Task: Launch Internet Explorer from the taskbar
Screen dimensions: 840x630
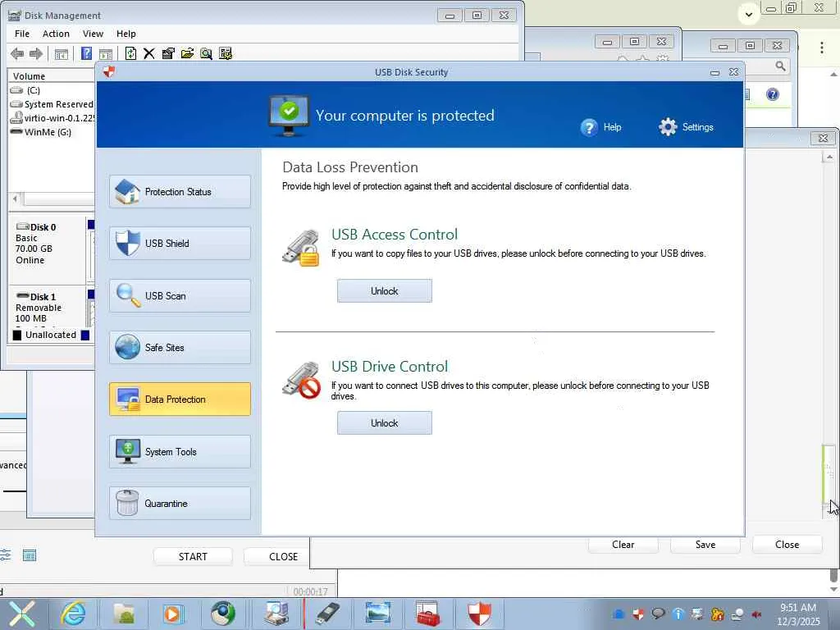Action: 74,614
